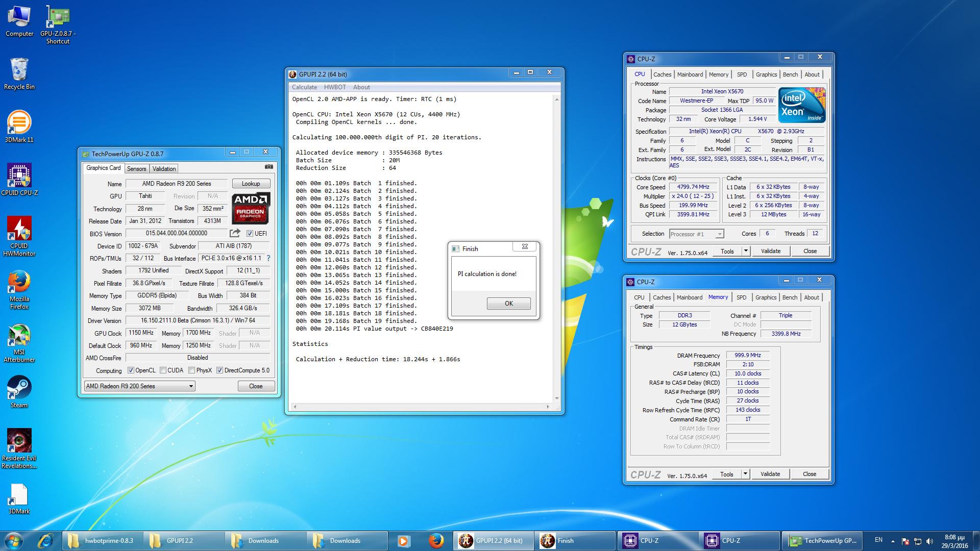Click the Bus Interface question mark help icon
980x551 pixels.
[268, 258]
